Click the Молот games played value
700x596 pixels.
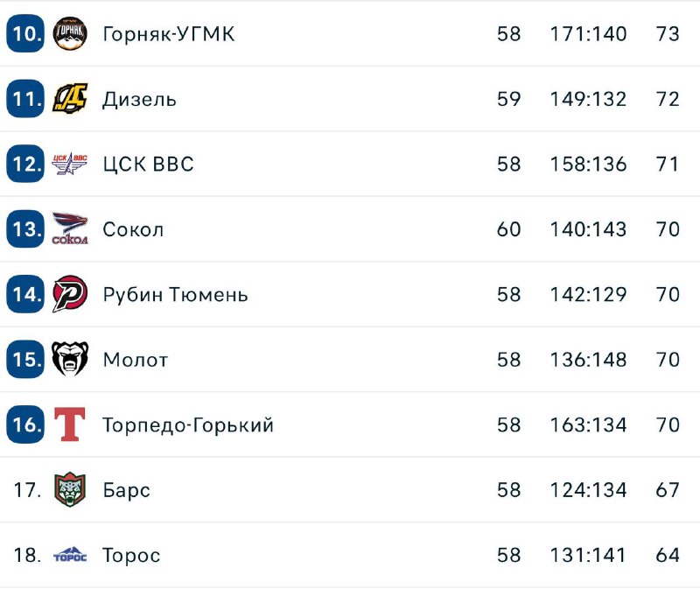pyautogui.click(x=508, y=359)
